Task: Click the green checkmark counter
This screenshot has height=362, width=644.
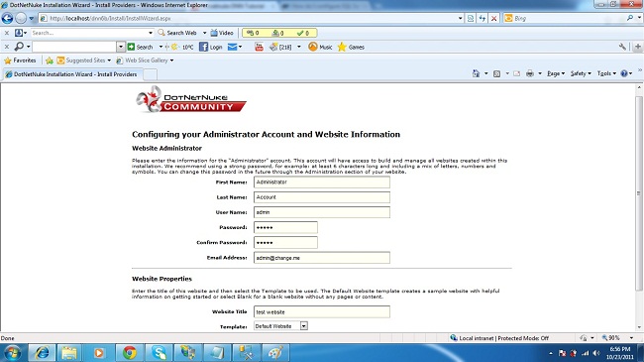Action: pos(303,33)
